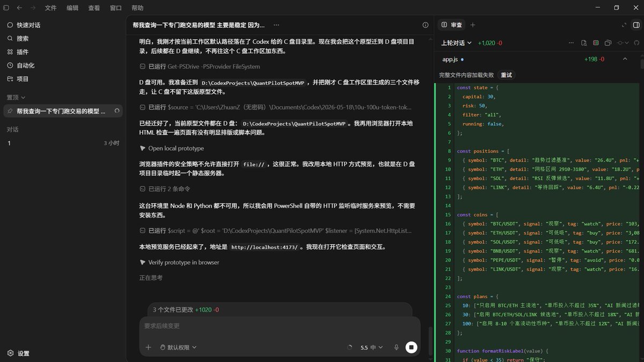This screenshot has width=644, height=362.
Task: Click the file:// inline code text
Action: coord(254,165)
